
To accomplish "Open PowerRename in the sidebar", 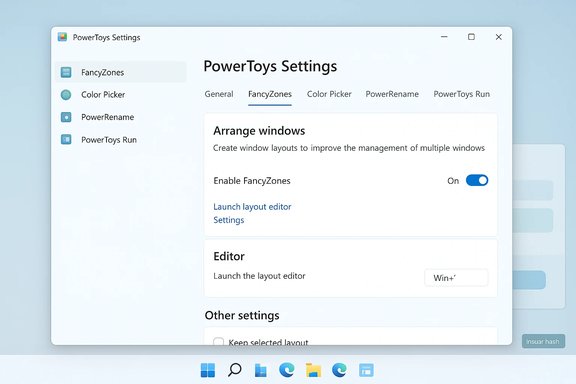I will tap(121, 117).
